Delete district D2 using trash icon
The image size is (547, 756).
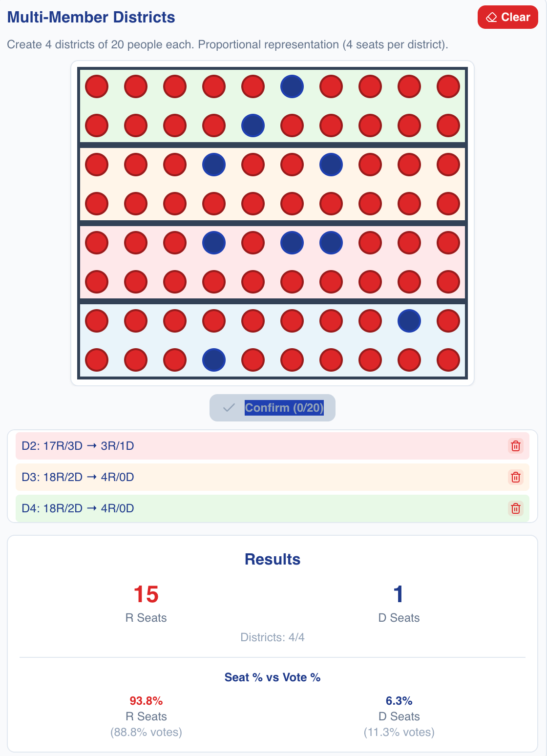tap(515, 446)
